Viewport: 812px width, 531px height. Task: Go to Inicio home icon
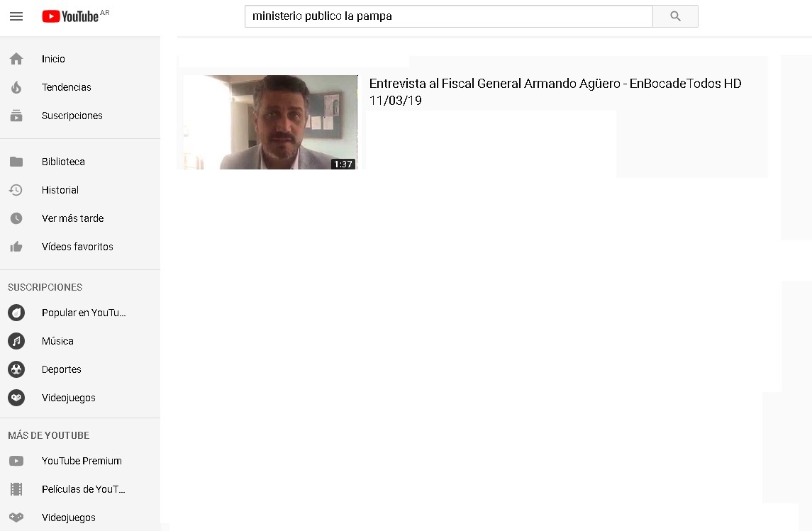[16, 59]
